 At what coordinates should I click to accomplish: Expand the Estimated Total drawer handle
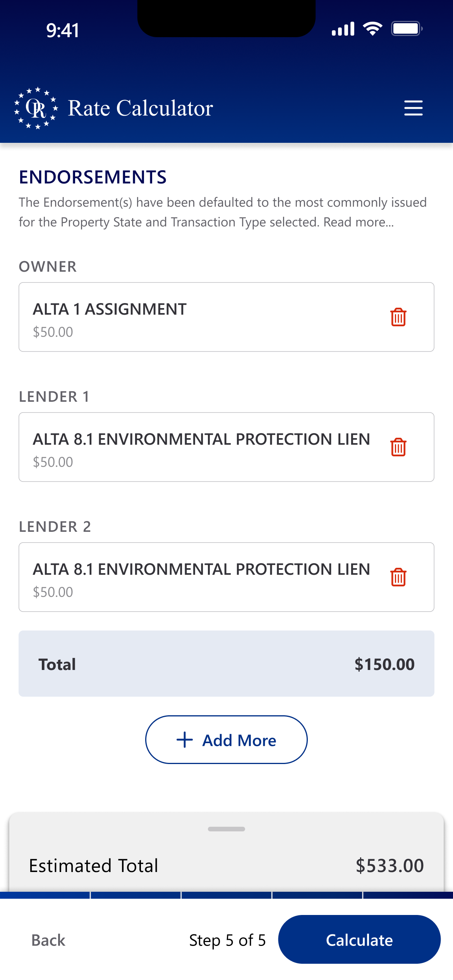click(x=226, y=829)
